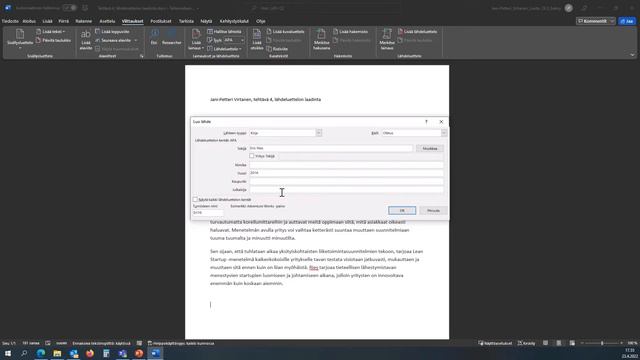Click Keskity focus mode in status bar
640x360 pixels.
click(527, 343)
